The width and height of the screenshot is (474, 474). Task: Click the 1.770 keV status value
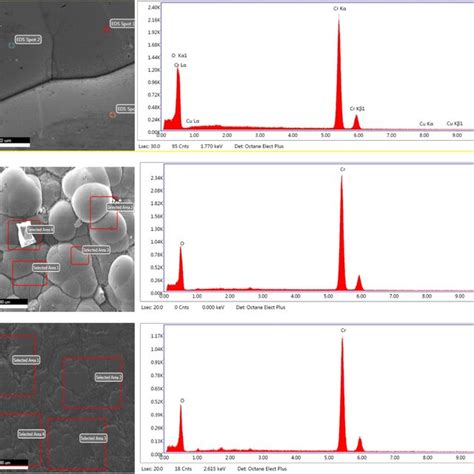point(211,146)
